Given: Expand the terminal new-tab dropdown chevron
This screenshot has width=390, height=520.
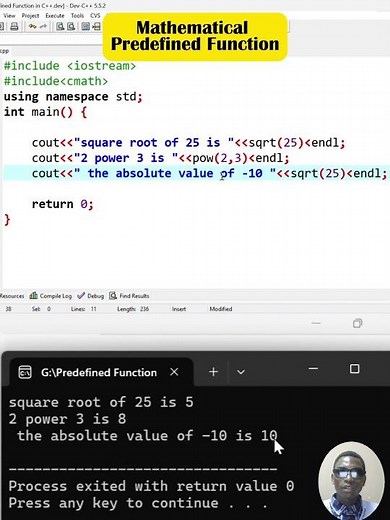Looking at the screenshot, I should [x=241, y=372].
